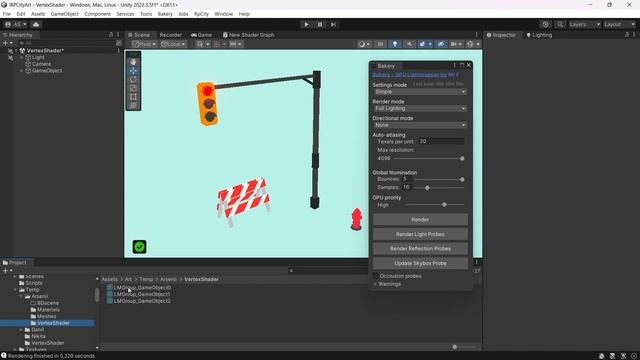Select the Transform tool in the Scene toolbar
This screenshot has width=640, height=360.
(x=133, y=105)
